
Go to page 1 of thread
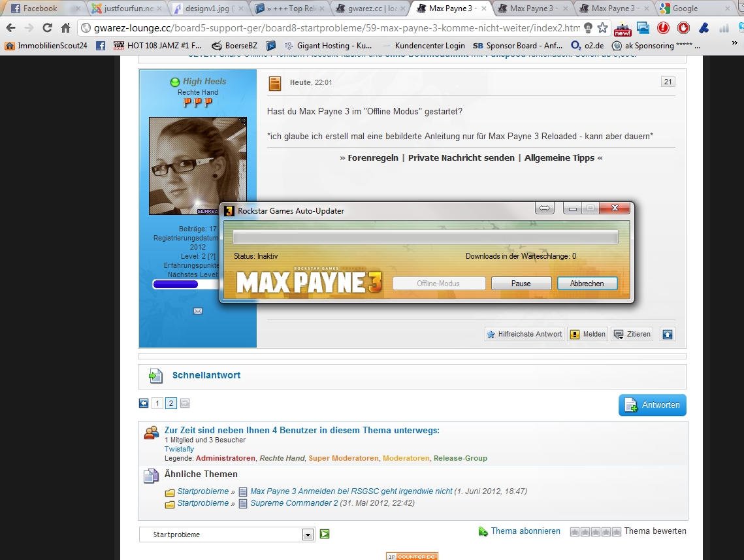157,403
